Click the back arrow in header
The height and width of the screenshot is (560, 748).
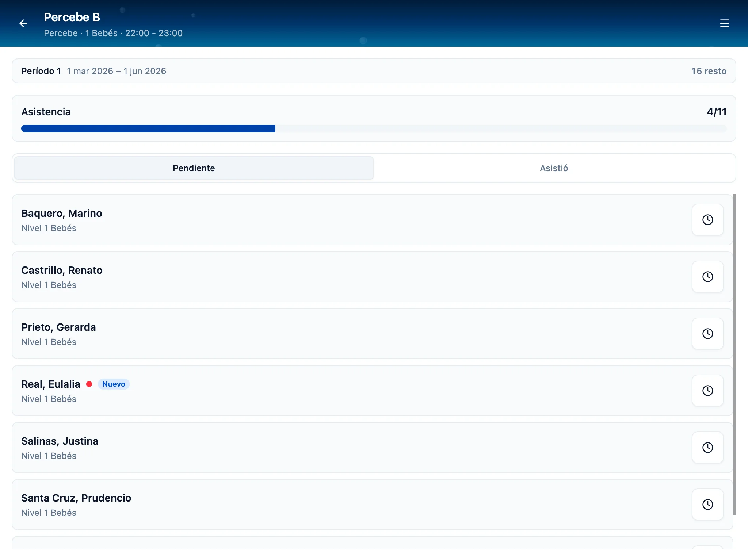coord(23,23)
